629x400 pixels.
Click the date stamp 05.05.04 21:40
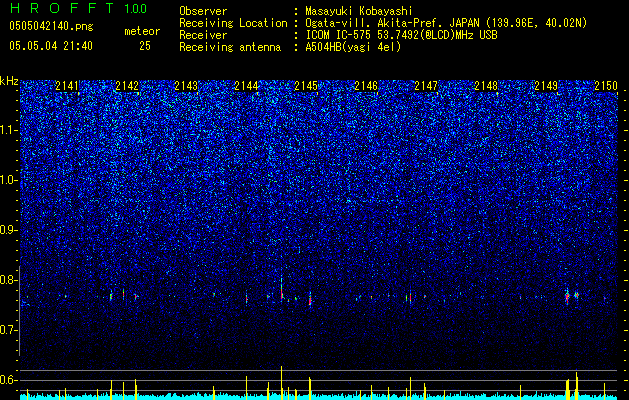pyautogui.click(x=51, y=46)
